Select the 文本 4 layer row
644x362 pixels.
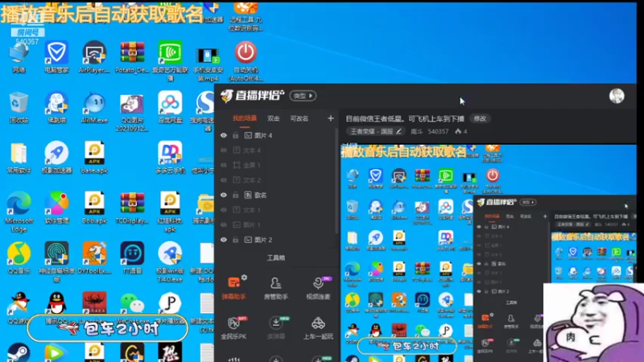click(x=277, y=150)
